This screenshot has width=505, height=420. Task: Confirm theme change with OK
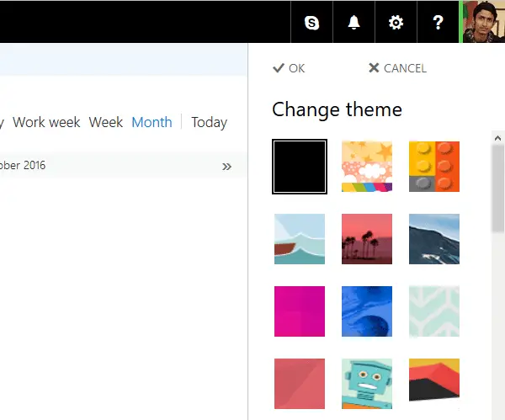(289, 68)
